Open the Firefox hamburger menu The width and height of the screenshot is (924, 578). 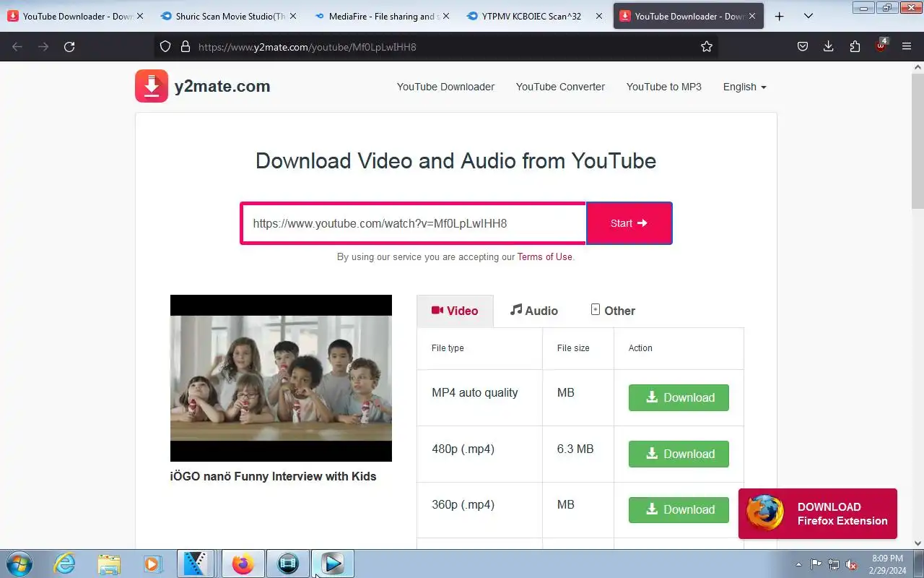907,47
